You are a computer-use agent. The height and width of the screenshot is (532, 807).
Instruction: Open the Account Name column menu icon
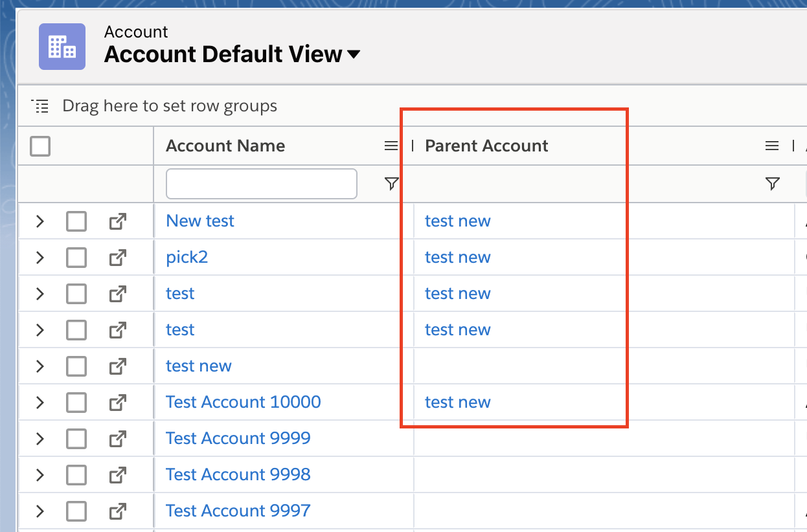[391, 146]
